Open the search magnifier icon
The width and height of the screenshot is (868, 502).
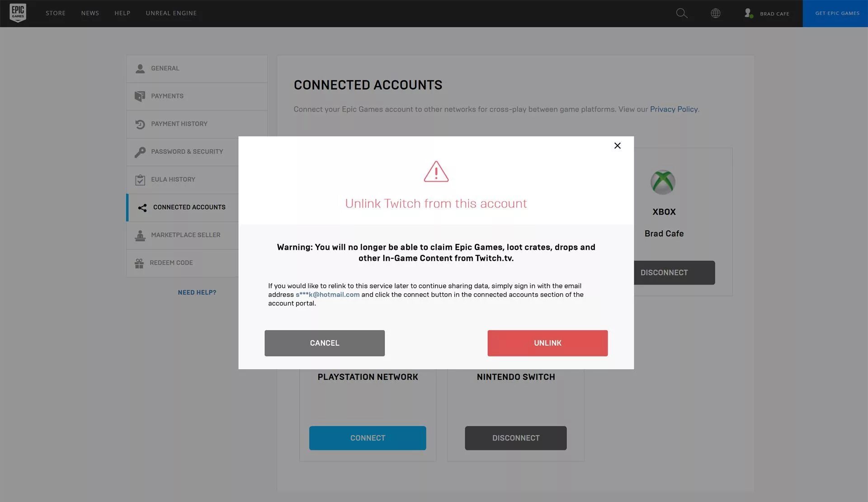pos(681,13)
